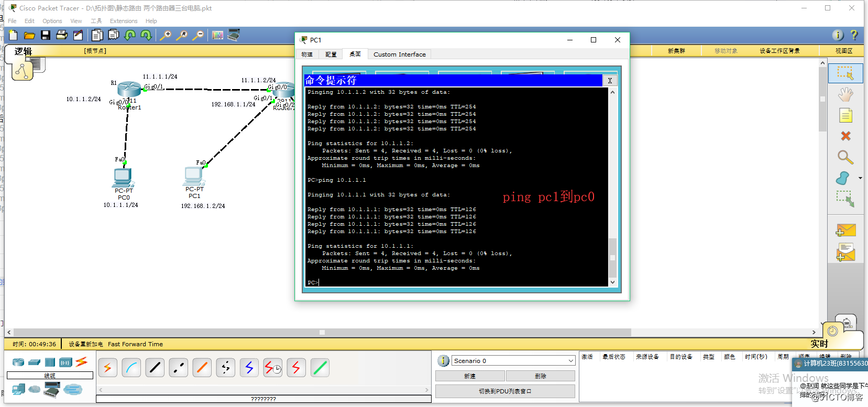Open the Help menu
The height and width of the screenshot is (407, 868).
tap(151, 21)
